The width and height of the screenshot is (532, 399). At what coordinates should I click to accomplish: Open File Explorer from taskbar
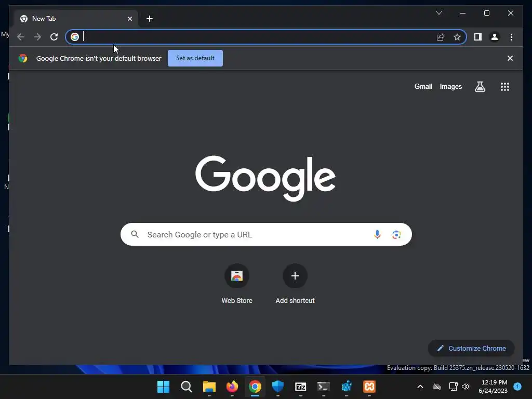(x=209, y=387)
